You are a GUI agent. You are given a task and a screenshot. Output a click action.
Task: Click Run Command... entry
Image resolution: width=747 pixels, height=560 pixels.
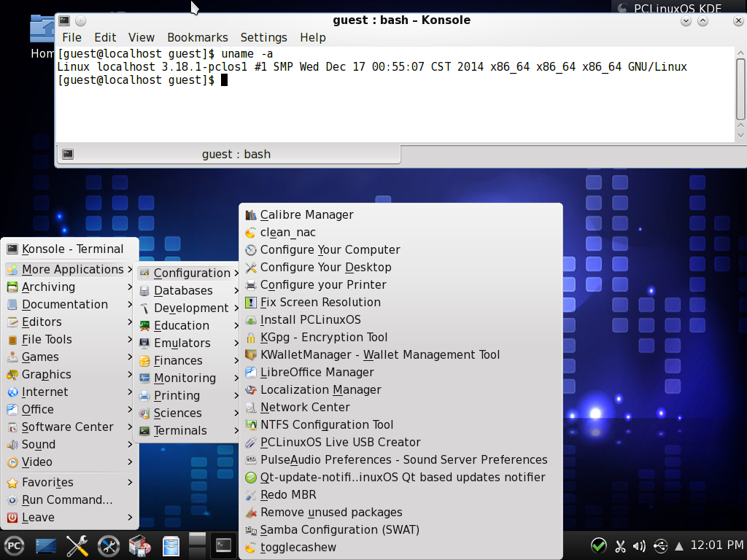(x=70, y=500)
